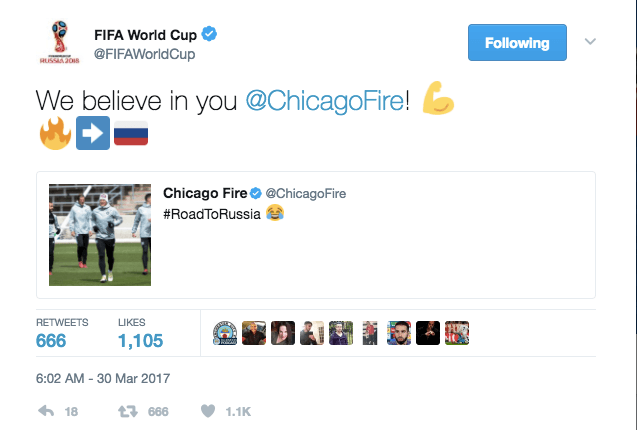Image resolution: width=637 pixels, height=430 pixels.
Task: Click the Chicago Fire verified badge
Action: pyautogui.click(x=255, y=192)
